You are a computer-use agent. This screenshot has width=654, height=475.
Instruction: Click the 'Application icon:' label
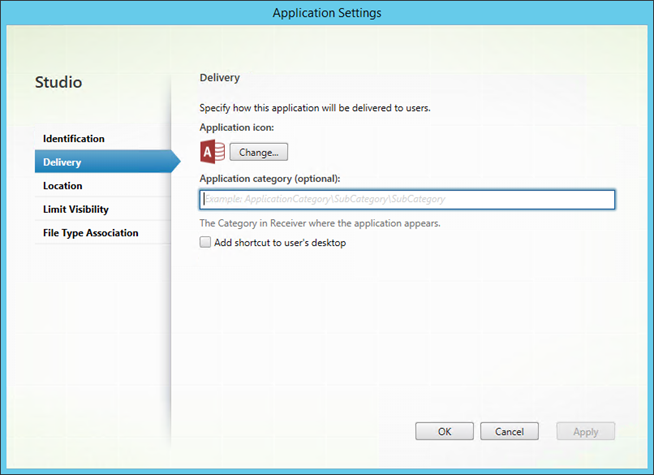pyautogui.click(x=236, y=127)
